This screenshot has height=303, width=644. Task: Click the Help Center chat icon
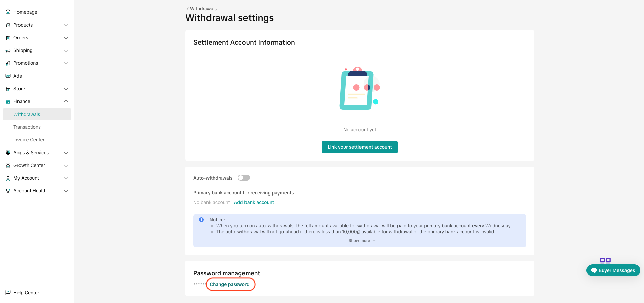tap(8, 292)
